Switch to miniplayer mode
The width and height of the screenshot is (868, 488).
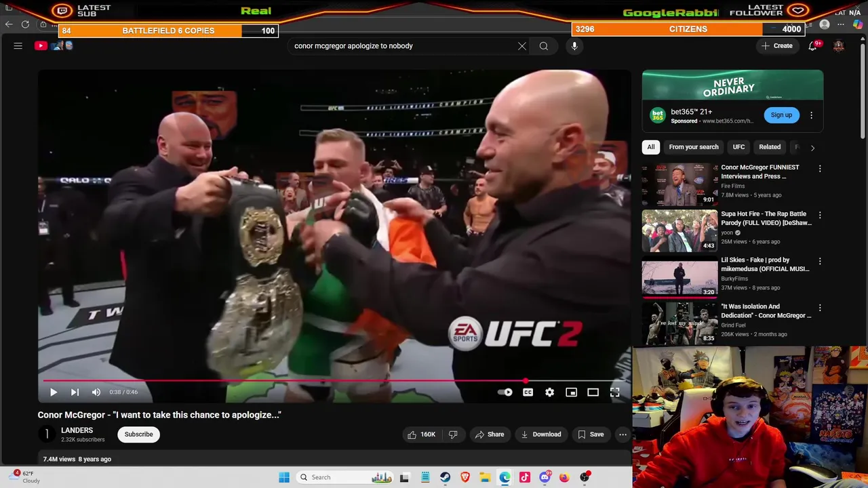(571, 392)
